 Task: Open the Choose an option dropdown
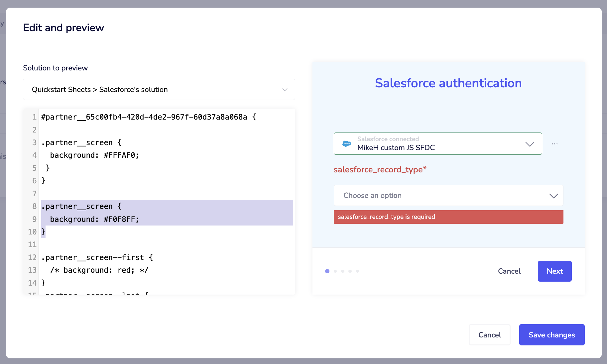448,196
